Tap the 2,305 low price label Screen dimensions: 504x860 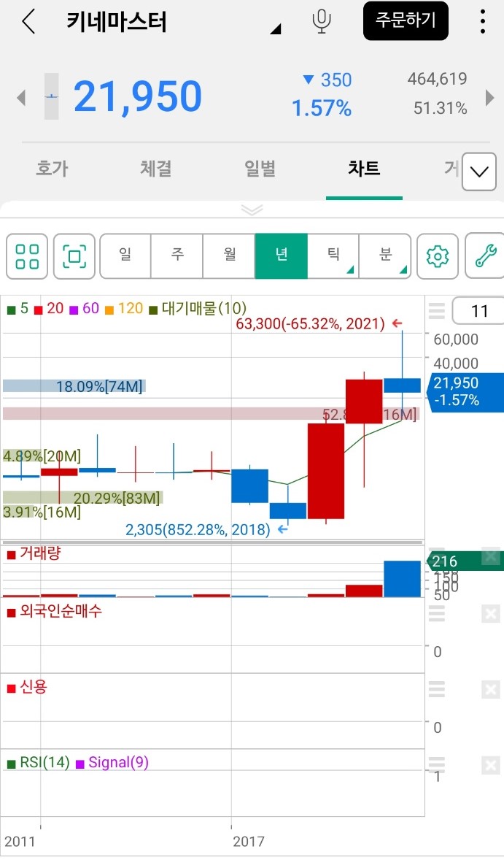(x=198, y=530)
